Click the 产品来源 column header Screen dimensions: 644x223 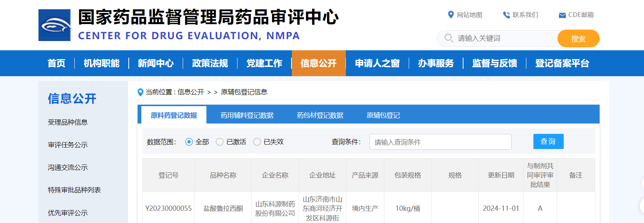365,175
